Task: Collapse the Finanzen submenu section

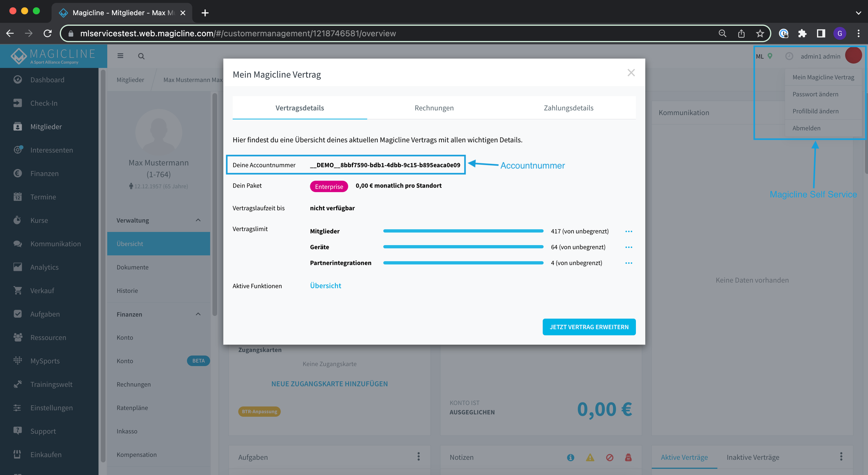Action: click(198, 314)
